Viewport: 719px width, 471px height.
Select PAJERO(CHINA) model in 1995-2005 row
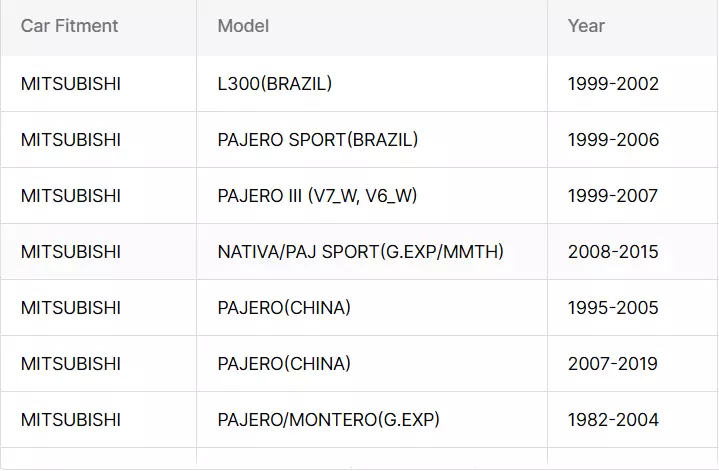[284, 308]
